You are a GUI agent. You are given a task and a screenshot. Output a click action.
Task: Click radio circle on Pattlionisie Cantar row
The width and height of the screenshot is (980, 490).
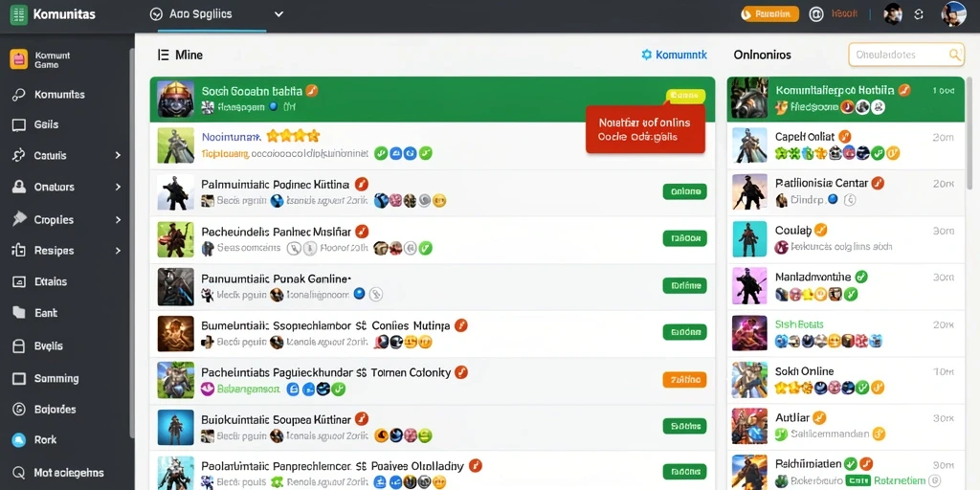pos(849,200)
